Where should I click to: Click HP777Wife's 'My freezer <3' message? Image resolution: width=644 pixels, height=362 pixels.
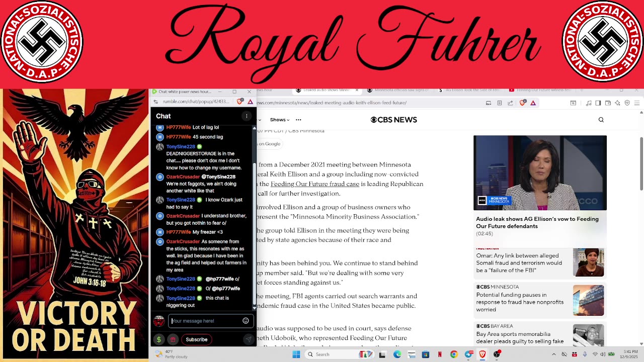coord(207,232)
